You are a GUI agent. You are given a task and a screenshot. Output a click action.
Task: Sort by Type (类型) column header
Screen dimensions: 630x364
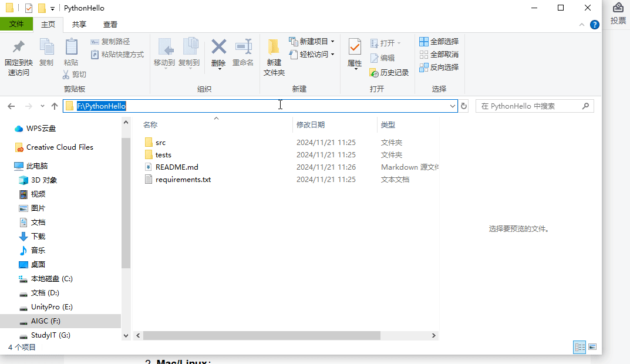point(388,125)
